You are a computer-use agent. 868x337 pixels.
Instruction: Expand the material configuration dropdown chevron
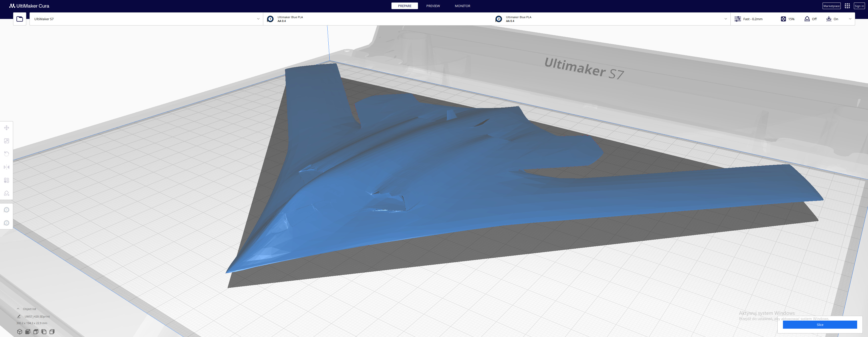coord(725,19)
